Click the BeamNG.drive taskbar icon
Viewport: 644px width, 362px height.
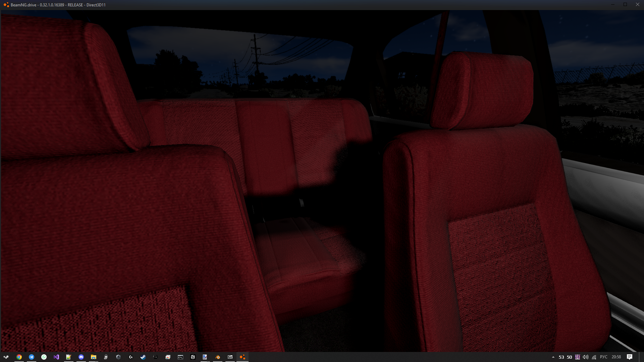[x=243, y=357]
